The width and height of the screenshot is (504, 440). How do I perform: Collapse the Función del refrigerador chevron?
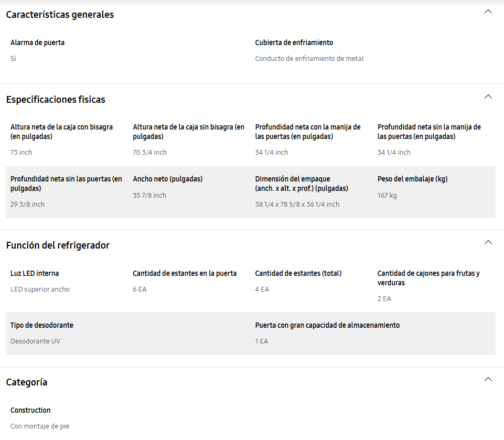point(488,242)
